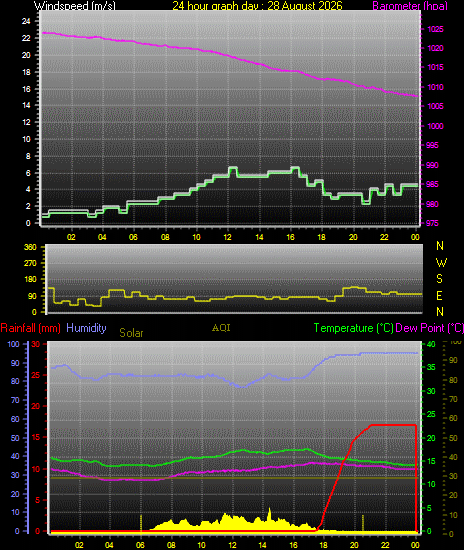Select the Solar legend label
Viewport: 464px width, 550px height.
point(131,333)
